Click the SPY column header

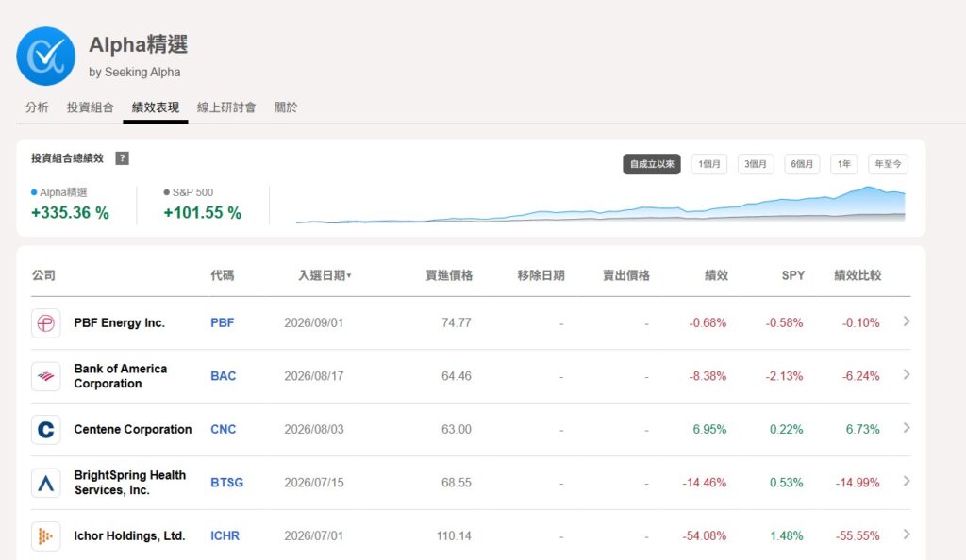coord(793,275)
